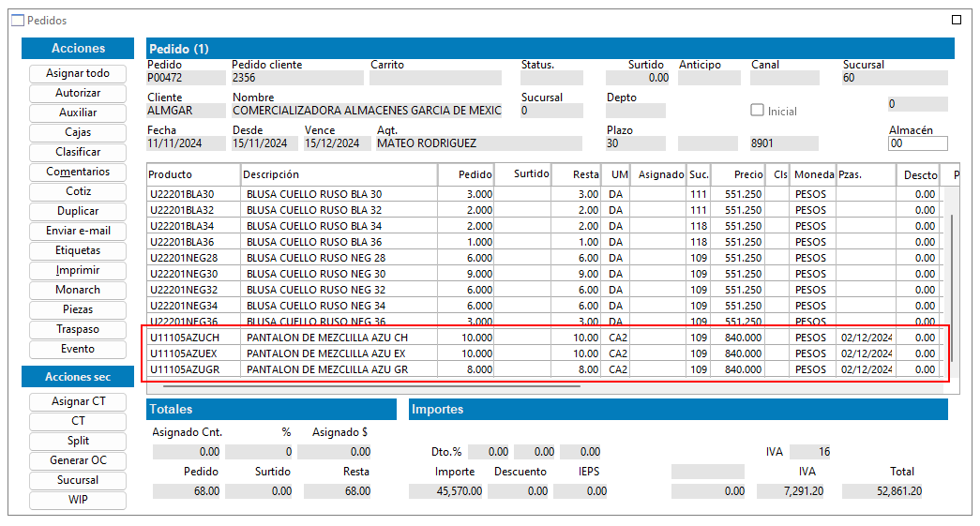
Task: Select row PANTALON DE MEZCLILLA AZU EX
Action: (544, 353)
